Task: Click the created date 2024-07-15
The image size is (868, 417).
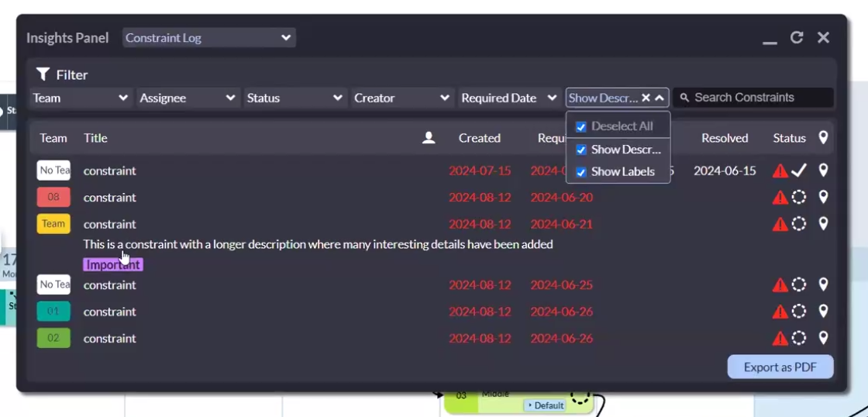Action: pyautogui.click(x=480, y=171)
